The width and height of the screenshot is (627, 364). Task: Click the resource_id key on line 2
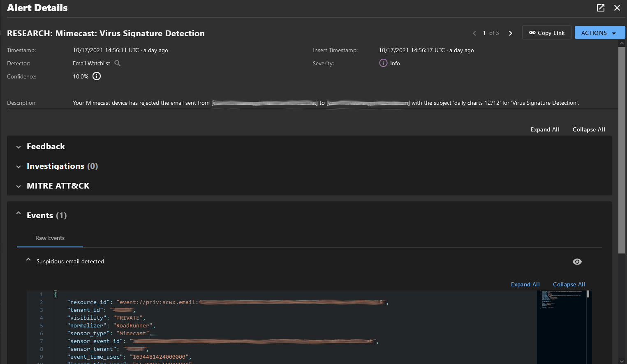[88, 302]
